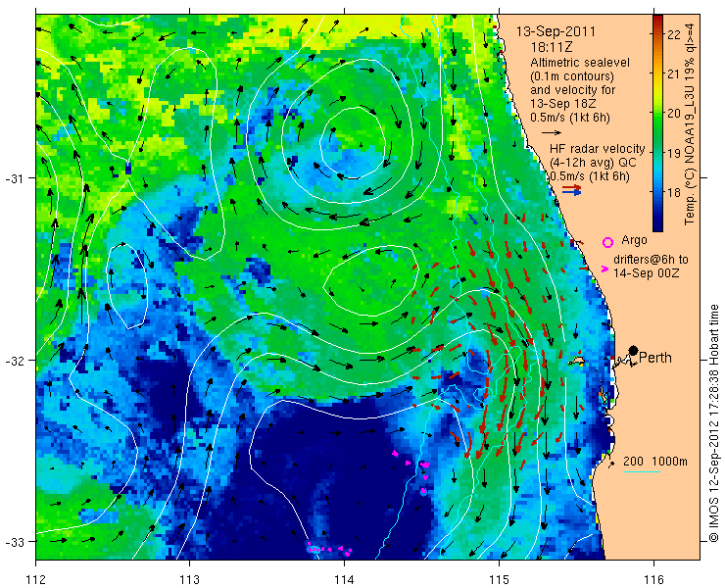Image resolution: width=725 pixels, height=588 pixels.
Task: Click the black altimetric velocity legend arrow
Action: [x=552, y=132]
